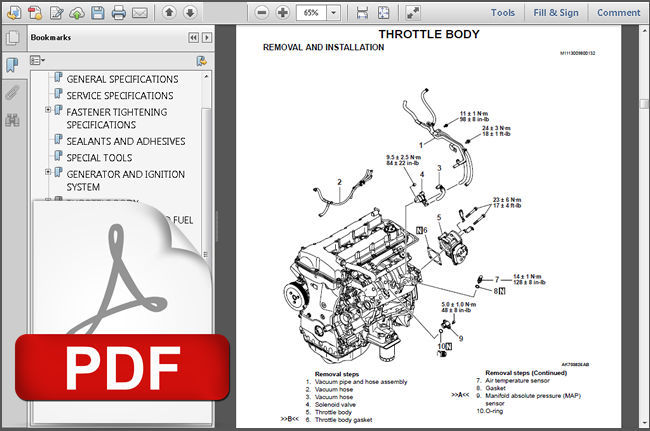The width and height of the screenshot is (650, 431).
Task: Save the document with floppy icon
Action: point(98,13)
